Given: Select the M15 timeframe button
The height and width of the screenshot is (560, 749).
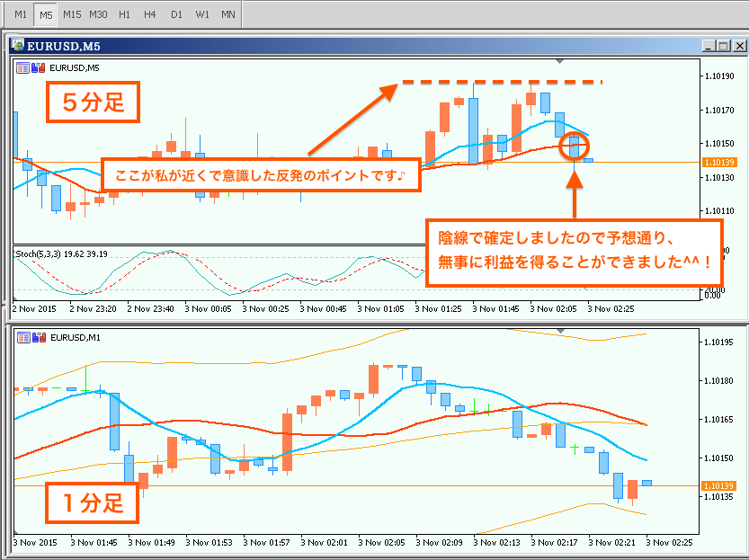Looking at the screenshot, I should tap(72, 14).
